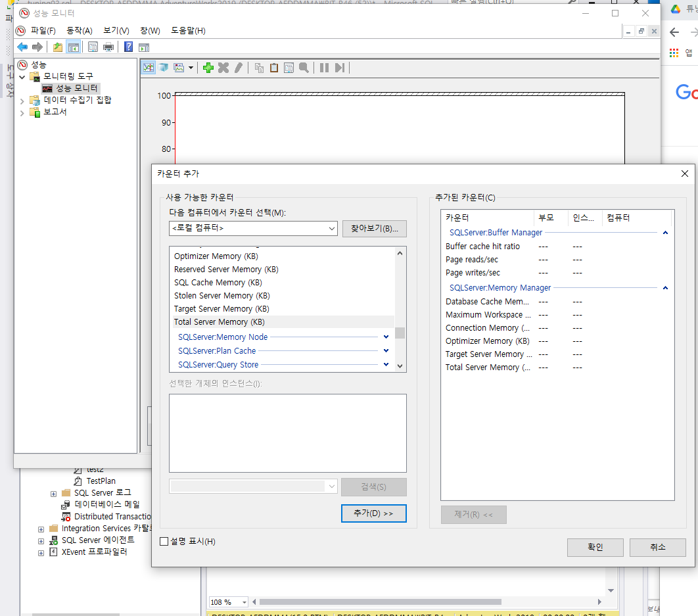The image size is (698, 616).
Task: Open the 도움말(H) menu
Action: coord(188,31)
